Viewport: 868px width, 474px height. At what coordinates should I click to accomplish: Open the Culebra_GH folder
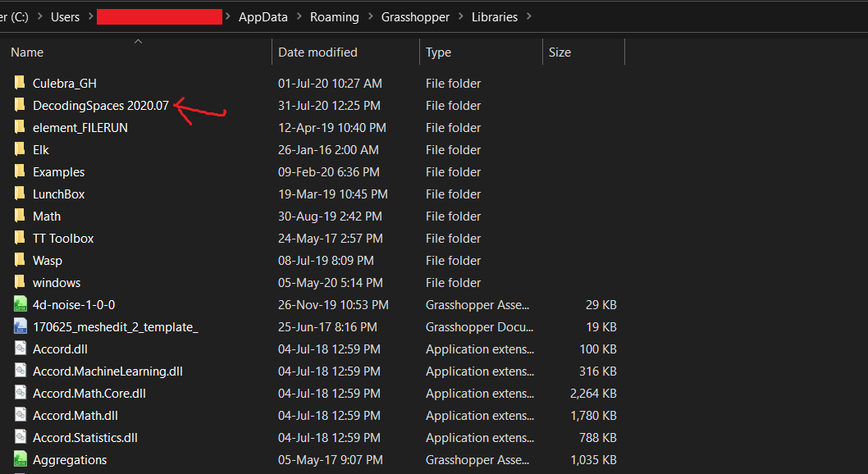pyautogui.click(x=63, y=83)
